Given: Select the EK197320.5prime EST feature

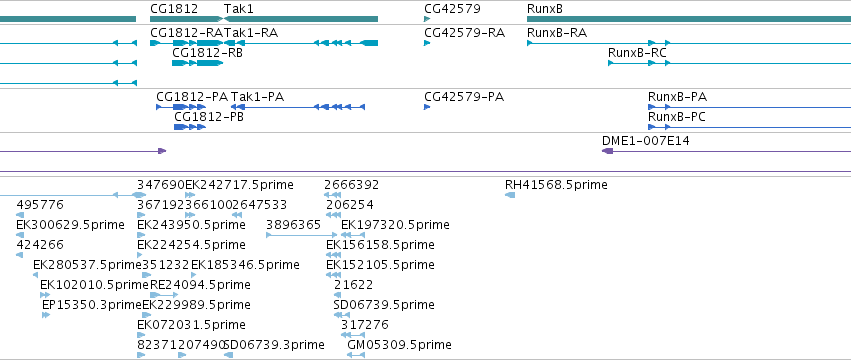Looking at the screenshot, I should coord(353,235).
